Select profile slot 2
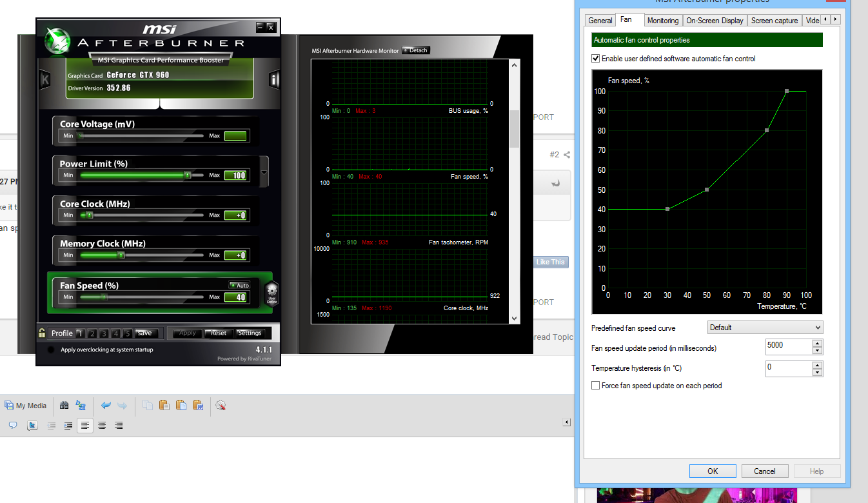The width and height of the screenshot is (868, 503). tap(92, 333)
